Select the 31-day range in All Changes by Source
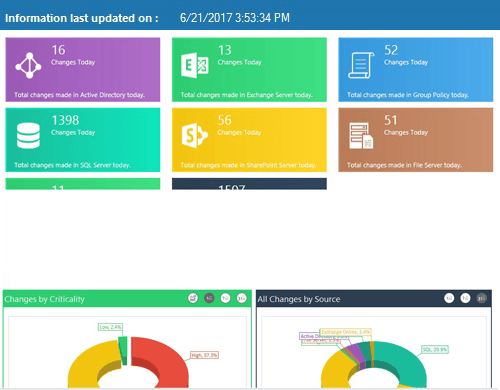The height and width of the screenshot is (390, 500). point(482,298)
